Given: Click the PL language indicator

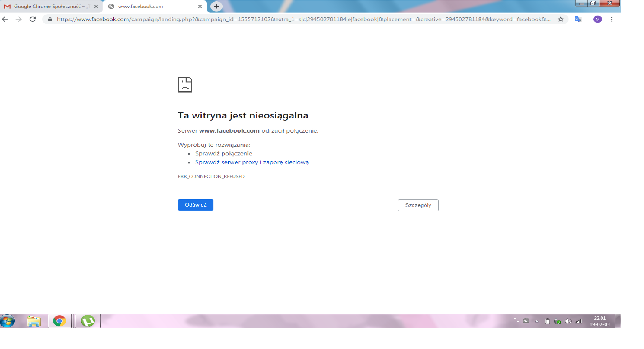Looking at the screenshot, I should [x=516, y=320].
